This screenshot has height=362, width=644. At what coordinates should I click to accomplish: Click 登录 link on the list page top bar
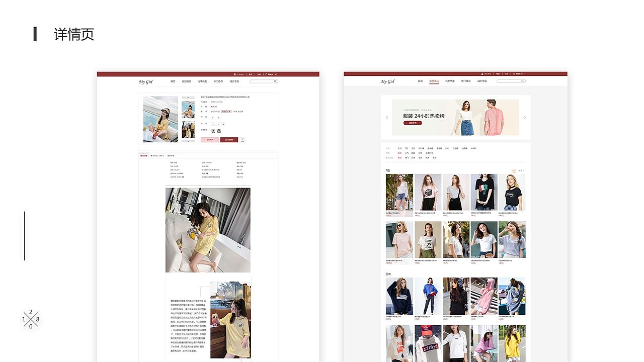tap(498, 74)
